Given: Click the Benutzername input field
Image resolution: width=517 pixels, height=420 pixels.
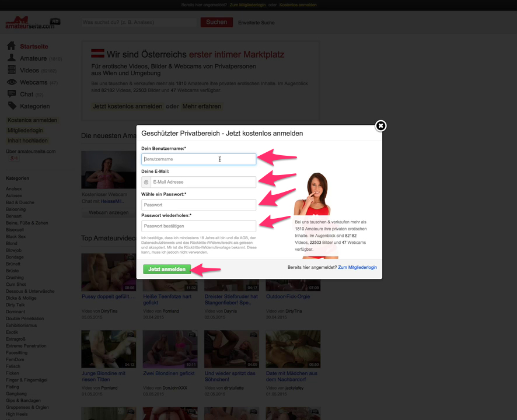Looking at the screenshot, I should click(198, 159).
